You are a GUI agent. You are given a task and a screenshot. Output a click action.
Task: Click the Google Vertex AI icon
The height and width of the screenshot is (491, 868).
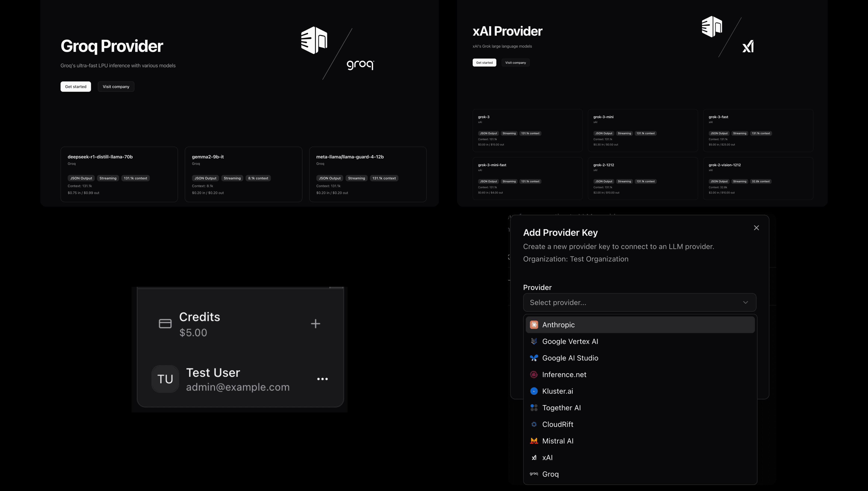point(534,341)
